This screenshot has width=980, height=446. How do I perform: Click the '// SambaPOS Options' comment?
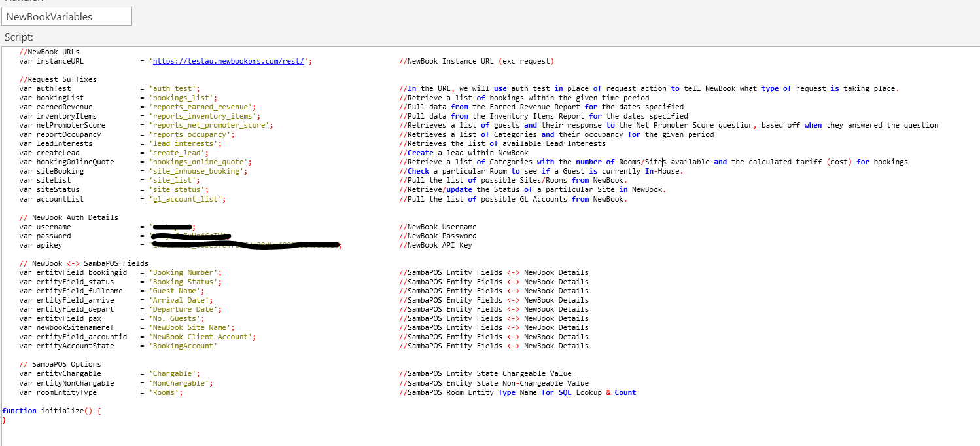coord(60,364)
